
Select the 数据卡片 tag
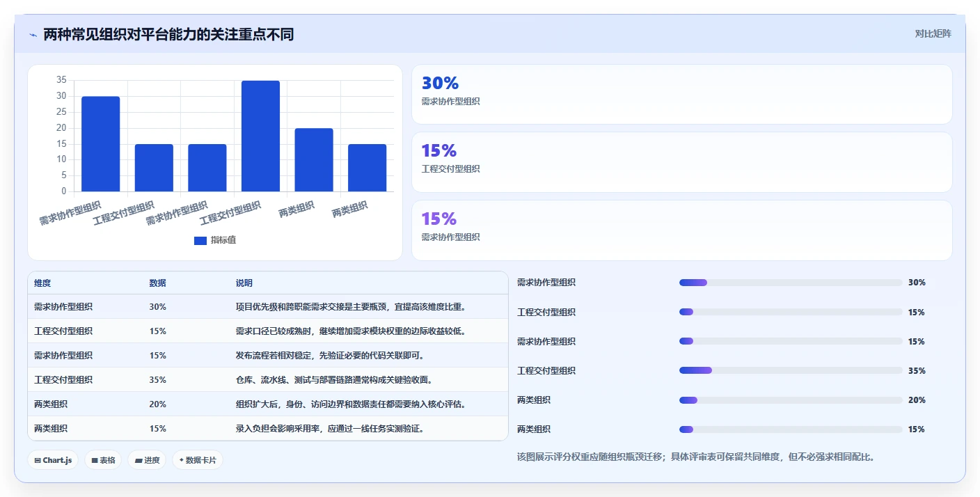click(198, 460)
